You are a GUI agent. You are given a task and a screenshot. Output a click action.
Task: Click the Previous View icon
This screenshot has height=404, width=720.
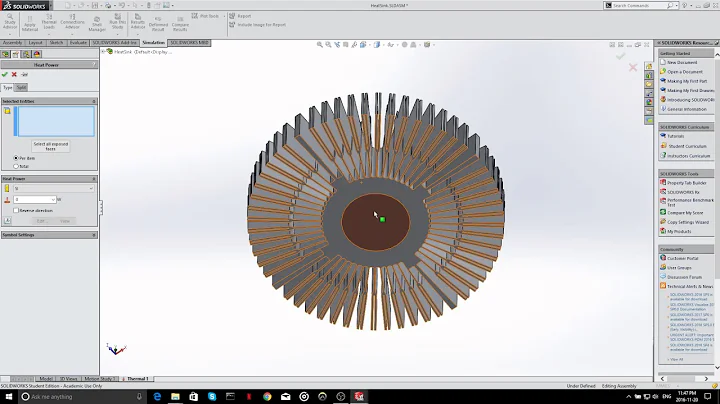click(337, 45)
